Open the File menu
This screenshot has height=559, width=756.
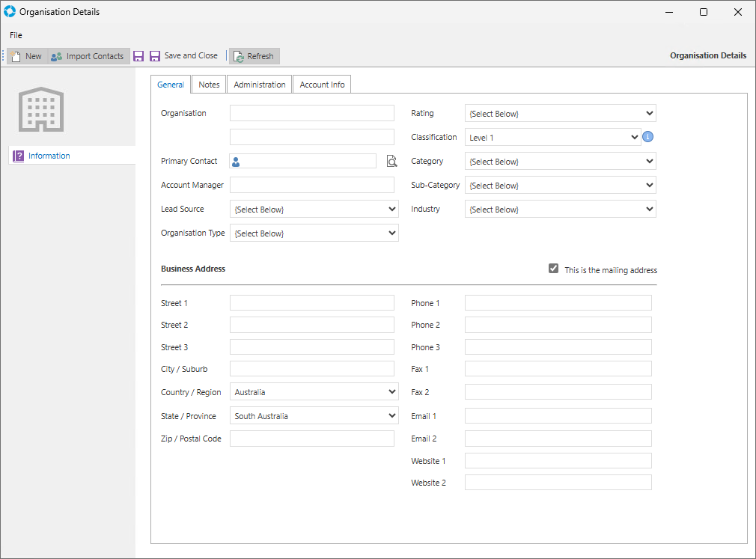pyautogui.click(x=16, y=35)
